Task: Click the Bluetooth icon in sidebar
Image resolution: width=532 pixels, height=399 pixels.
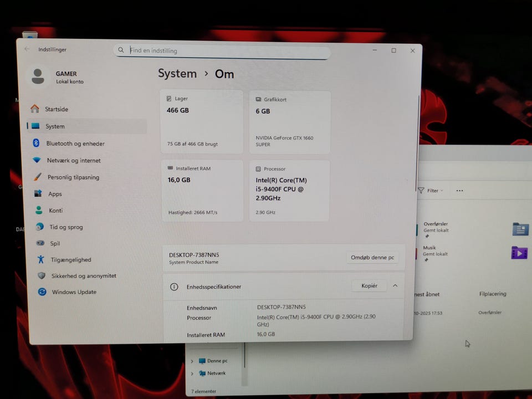Action: [x=36, y=143]
